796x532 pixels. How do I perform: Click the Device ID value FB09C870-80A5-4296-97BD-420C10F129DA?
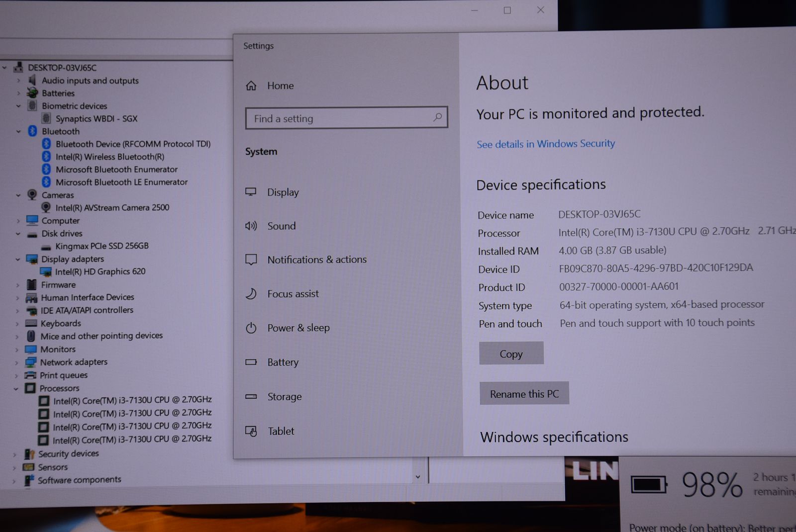[656, 268]
